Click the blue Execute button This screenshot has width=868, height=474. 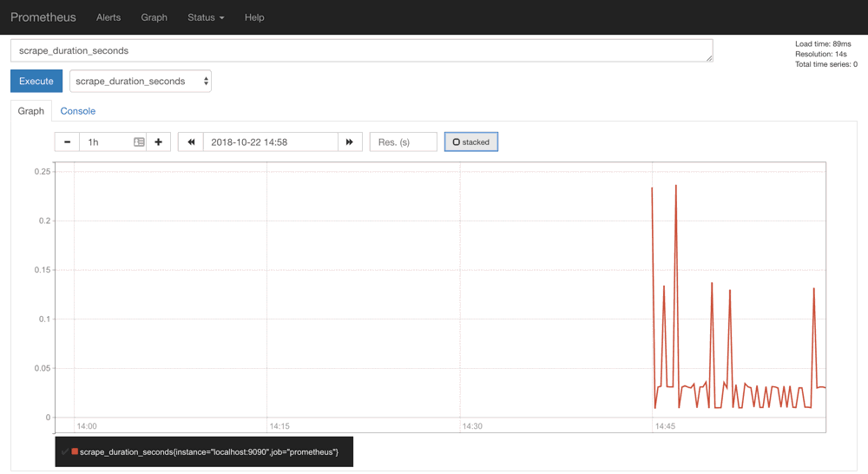click(x=36, y=82)
